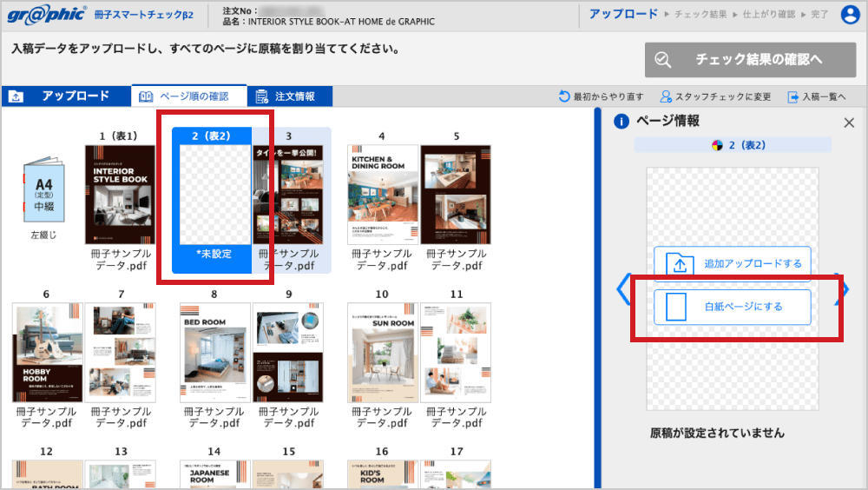Set page as blank with 白紙ページにする

[x=733, y=307]
